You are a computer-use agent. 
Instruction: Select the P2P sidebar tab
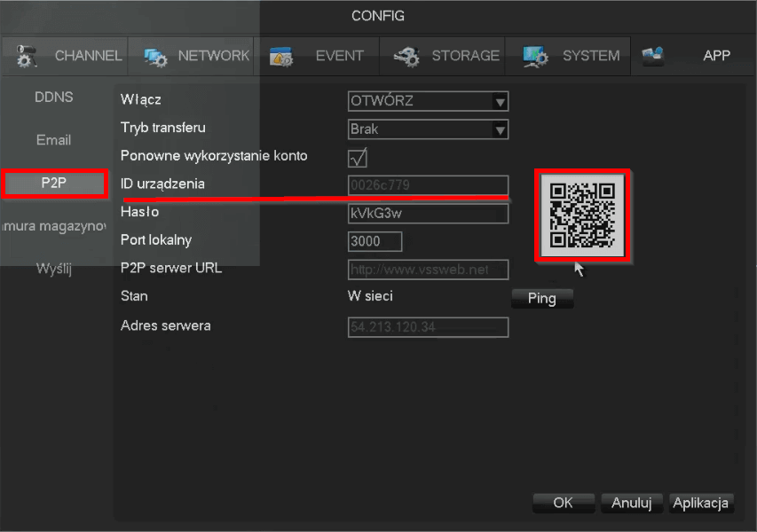[54, 184]
